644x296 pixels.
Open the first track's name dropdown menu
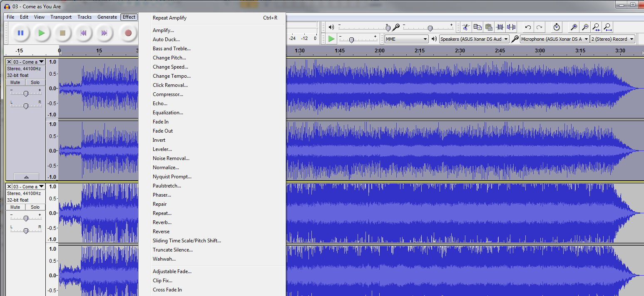[x=28, y=62]
